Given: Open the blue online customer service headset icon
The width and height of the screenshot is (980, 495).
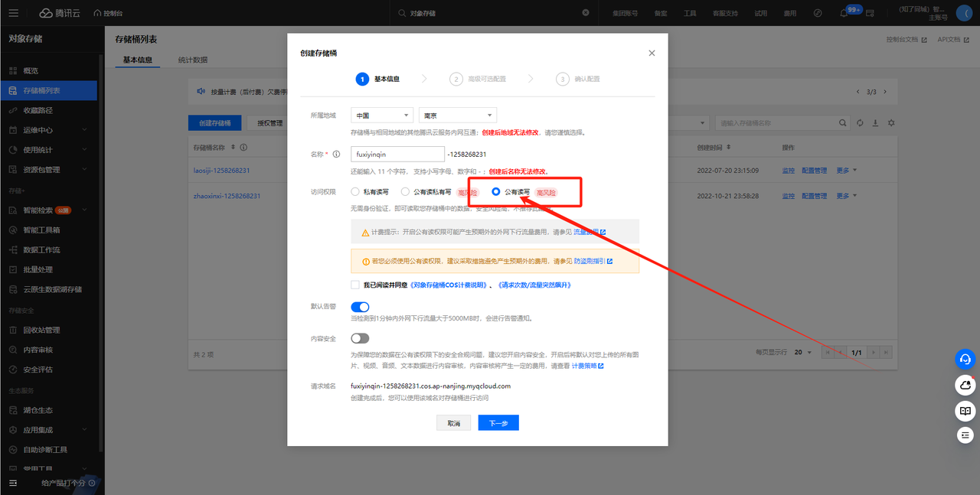Looking at the screenshot, I should pyautogui.click(x=965, y=359).
